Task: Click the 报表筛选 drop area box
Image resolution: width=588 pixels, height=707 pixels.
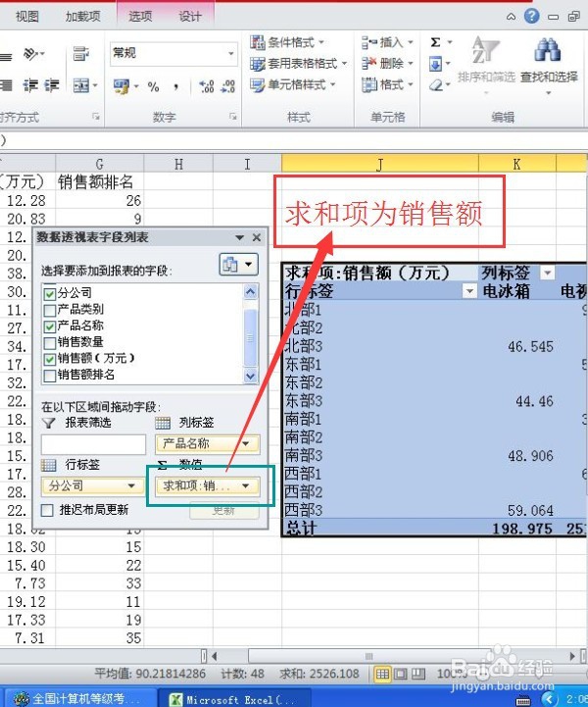Action: click(x=93, y=444)
